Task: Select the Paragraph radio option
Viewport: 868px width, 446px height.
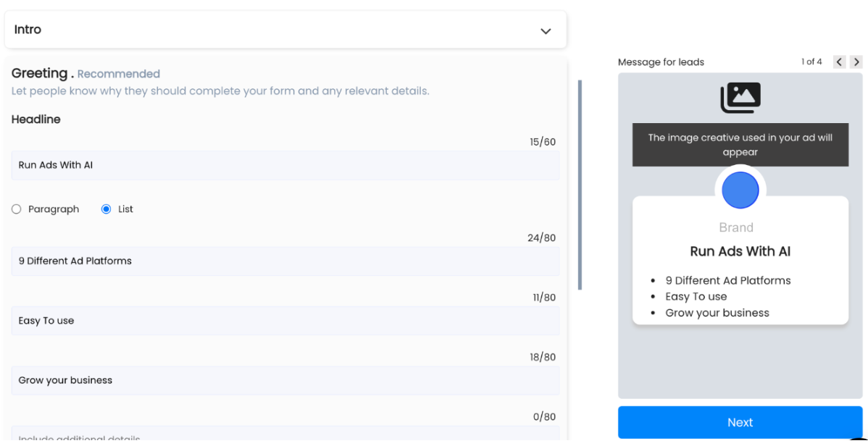Action: (x=17, y=209)
